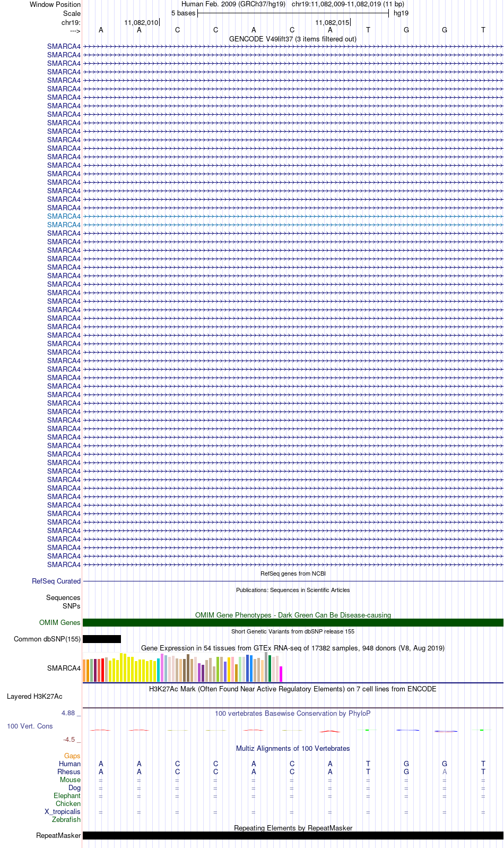Click the dark green OMIM Genes bar
Image resolution: width=504 pixels, height=848 pixels.
pos(293,622)
